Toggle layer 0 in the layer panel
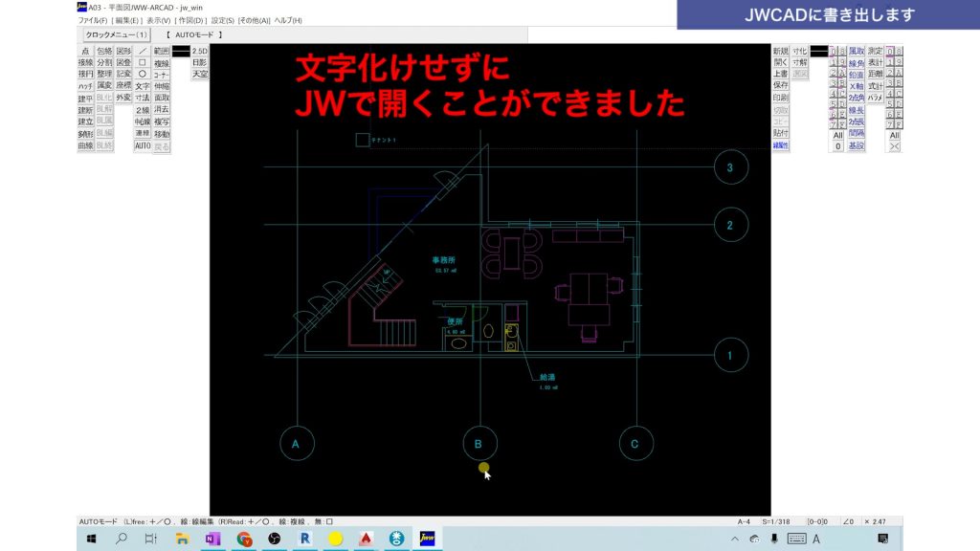 (889, 51)
